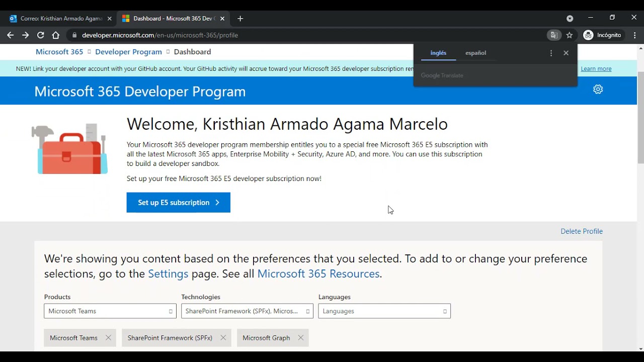Open the Learn more link in banner

pyautogui.click(x=596, y=69)
